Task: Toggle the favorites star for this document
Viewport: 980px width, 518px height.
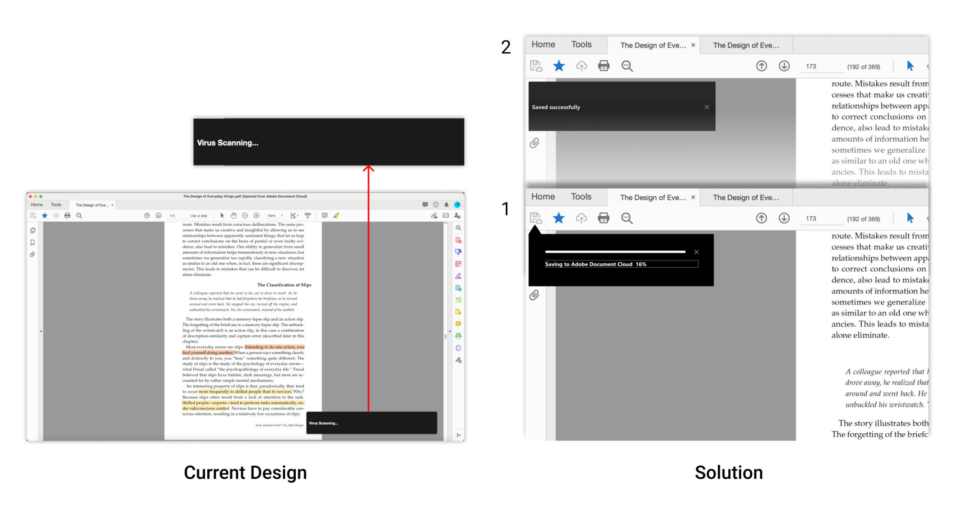Action: coord(45,216)
